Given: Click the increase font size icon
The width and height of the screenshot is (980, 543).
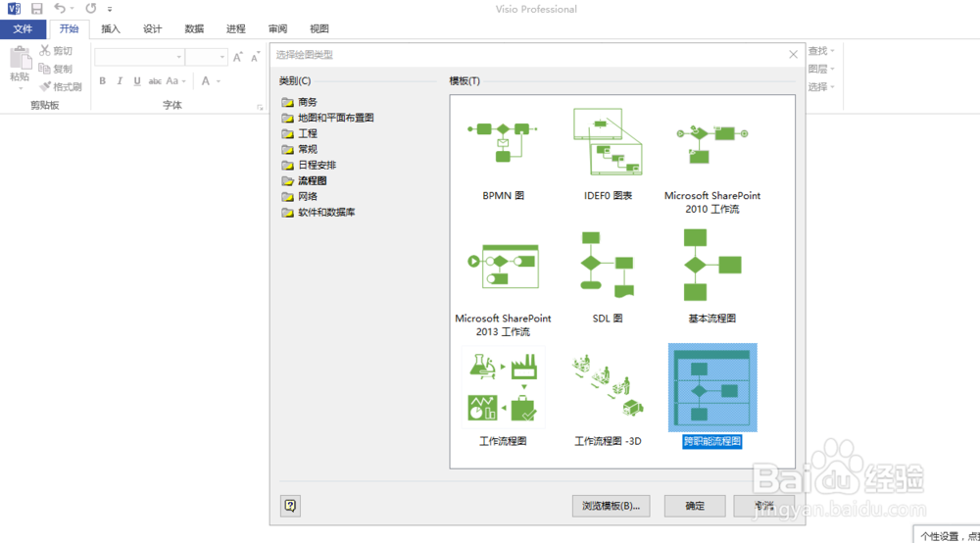Looking at the screenshot, I should pyautogui.click(x=237, y=57).
